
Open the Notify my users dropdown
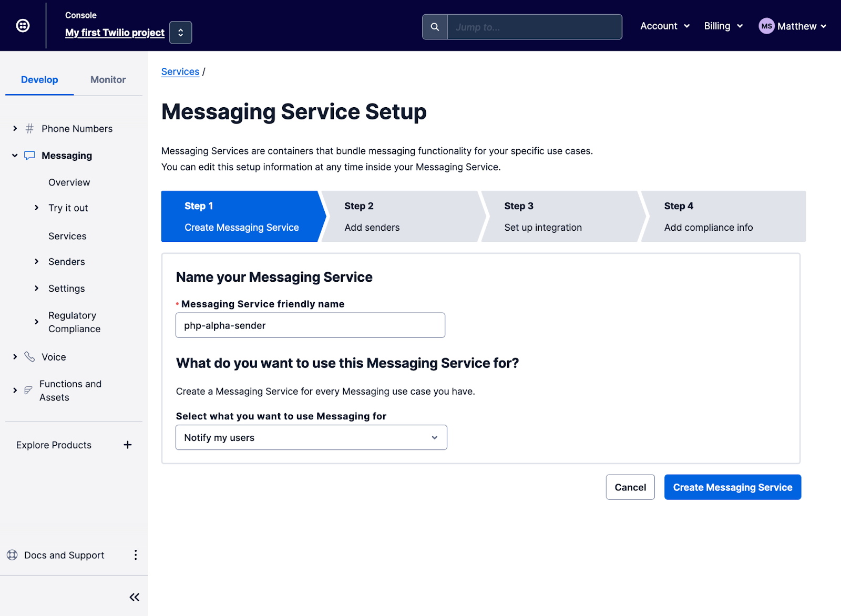point(311,437)
